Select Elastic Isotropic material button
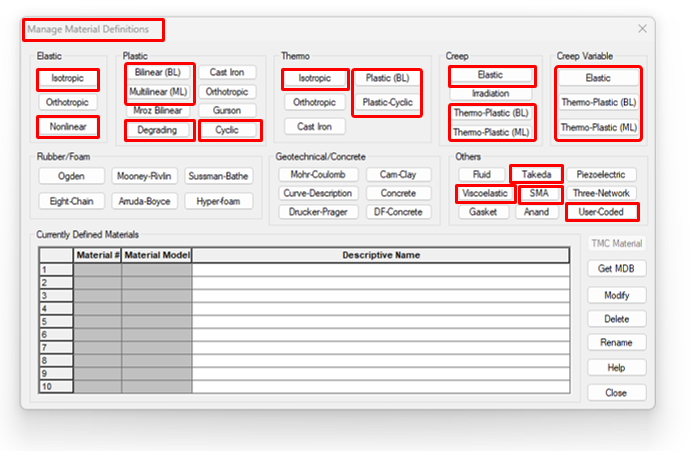697x456 pixels. (68, 79)
